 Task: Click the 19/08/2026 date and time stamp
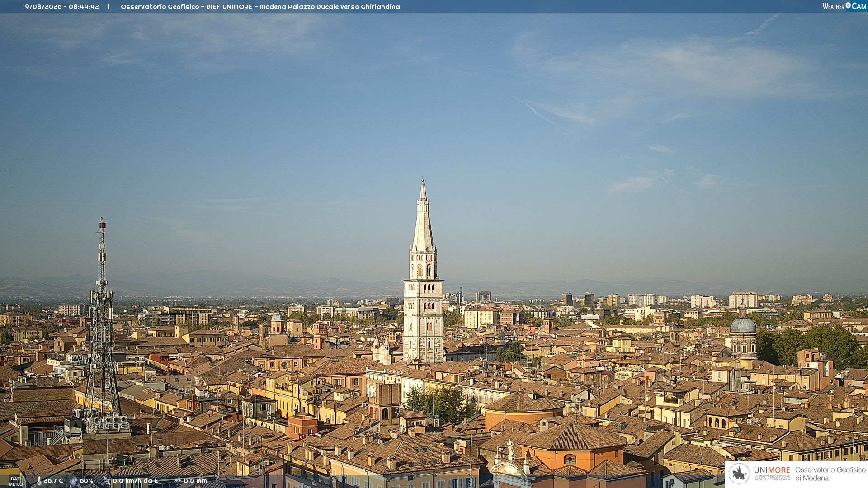61,7
